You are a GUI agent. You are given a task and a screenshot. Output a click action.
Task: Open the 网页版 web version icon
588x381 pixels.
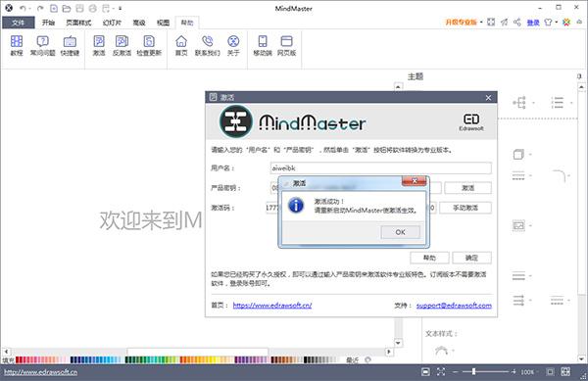pyautogui.click(x=286, y=45)
